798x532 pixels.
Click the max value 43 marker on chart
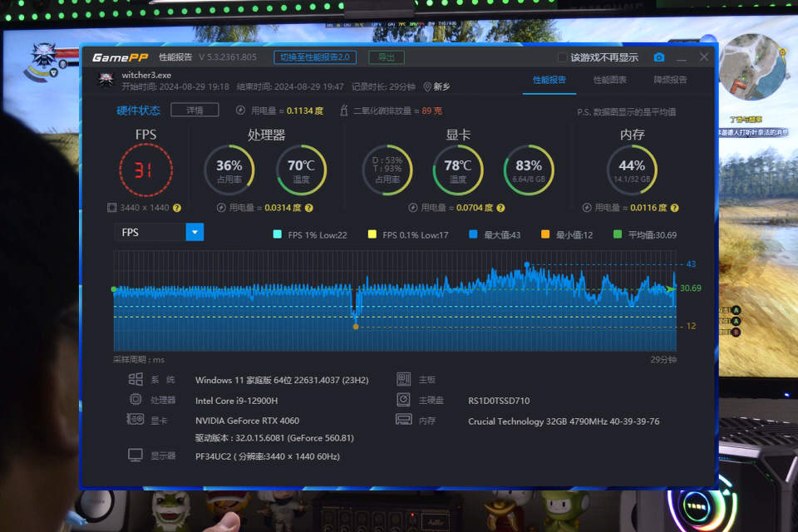[527, 264]
